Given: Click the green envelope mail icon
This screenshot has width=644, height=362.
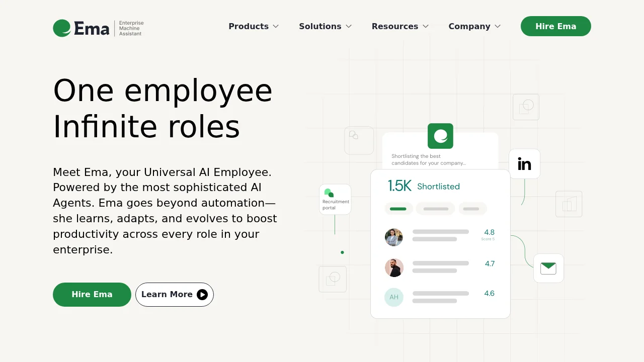Looking at the screenshot, I should pyautogui.click(x=548, y=268).
